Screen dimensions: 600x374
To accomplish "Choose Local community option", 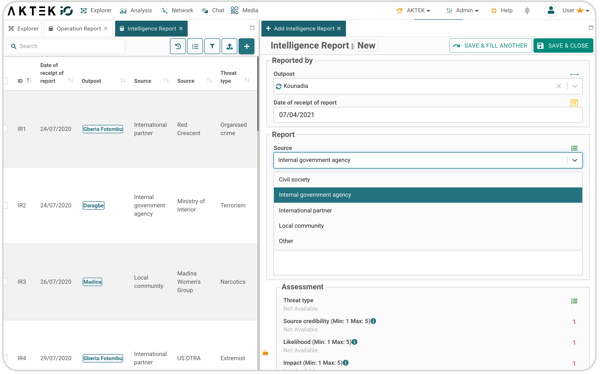I will (x=428, y=226).
